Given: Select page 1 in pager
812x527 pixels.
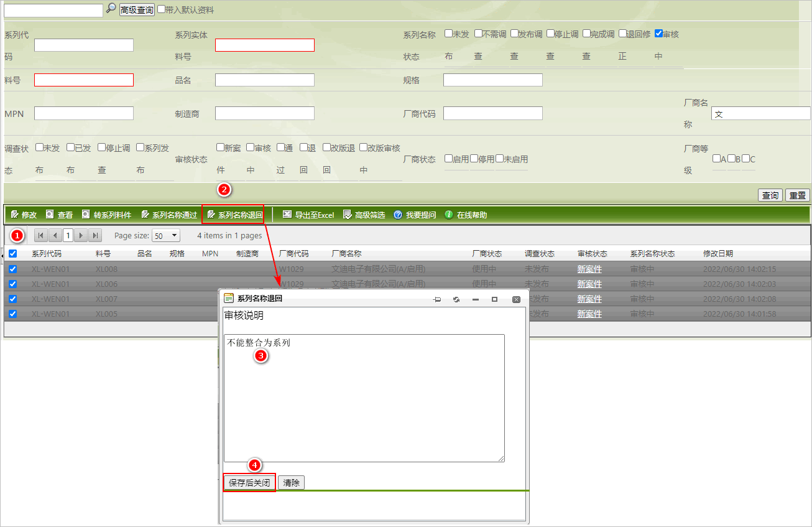Looking at the screenshot, I should pyautogui.click(x=68, y=235).
